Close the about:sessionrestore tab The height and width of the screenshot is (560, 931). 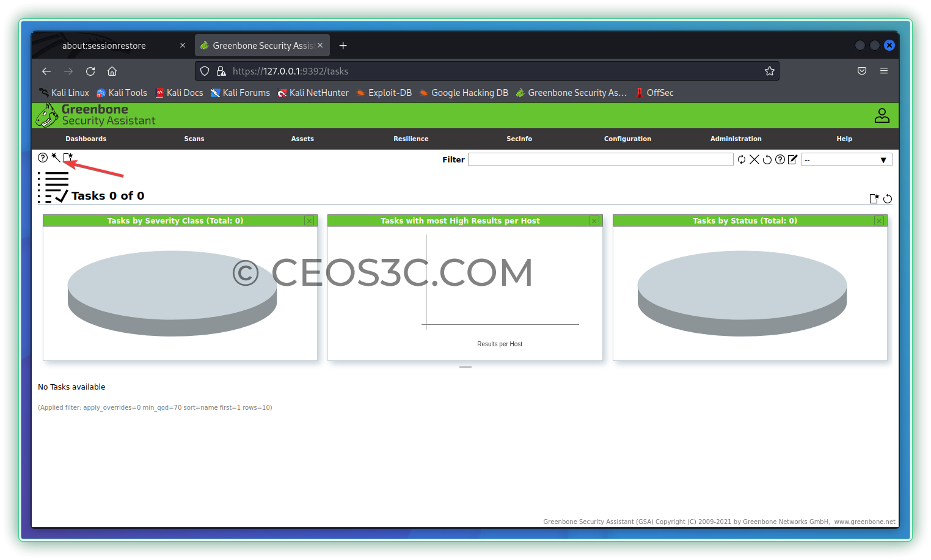pos(183,46)
